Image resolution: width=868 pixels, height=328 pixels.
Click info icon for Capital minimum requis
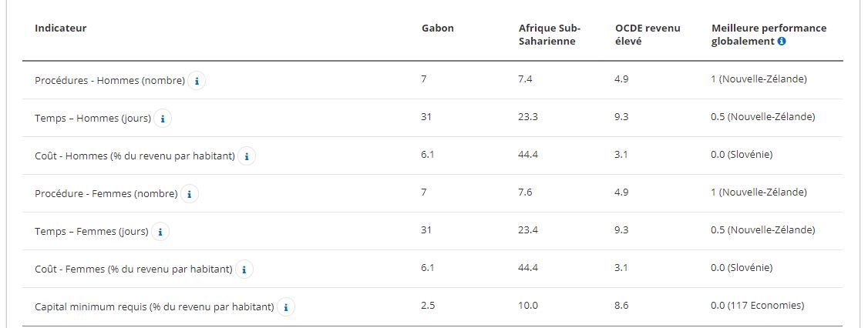click(286, 306)
